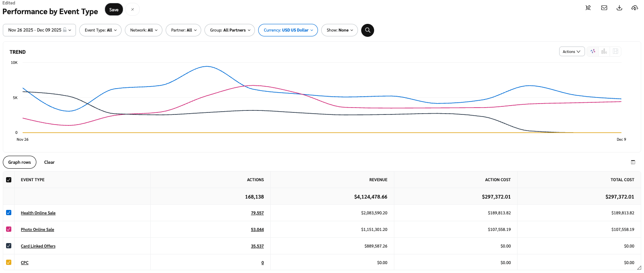Sort table by Revenue column header
Image resolution: width=644 pixels, height=273 pixels.
point(378,180)
